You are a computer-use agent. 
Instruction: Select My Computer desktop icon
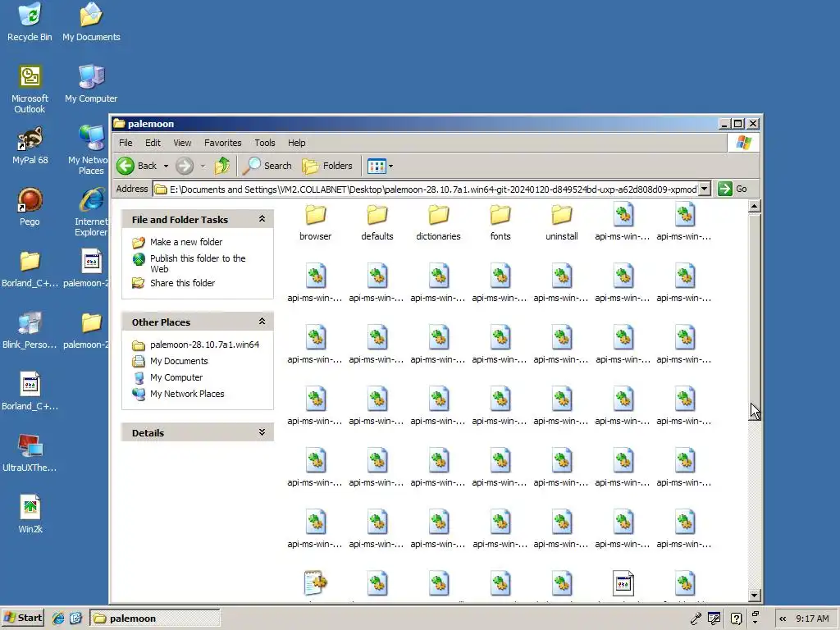coord(91,84)
